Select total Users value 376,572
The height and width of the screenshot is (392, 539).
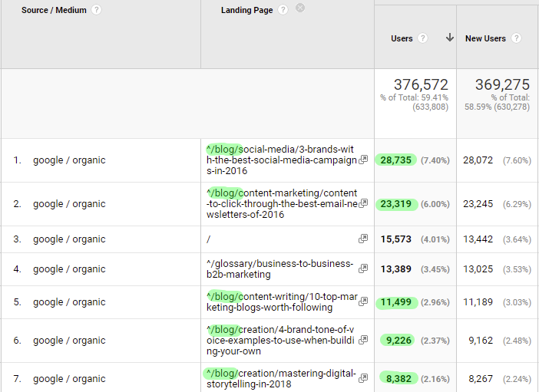[x=421, y=84]
